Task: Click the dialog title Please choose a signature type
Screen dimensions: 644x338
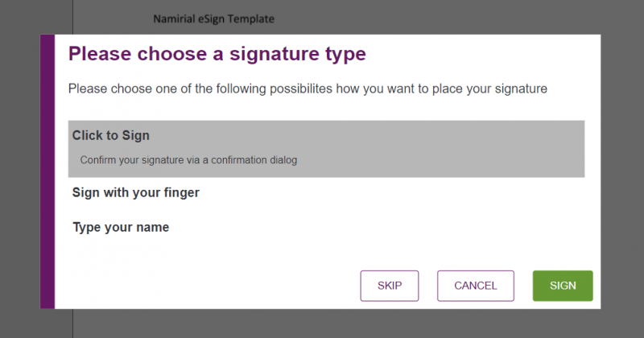Action: click(x=217, y=55)
